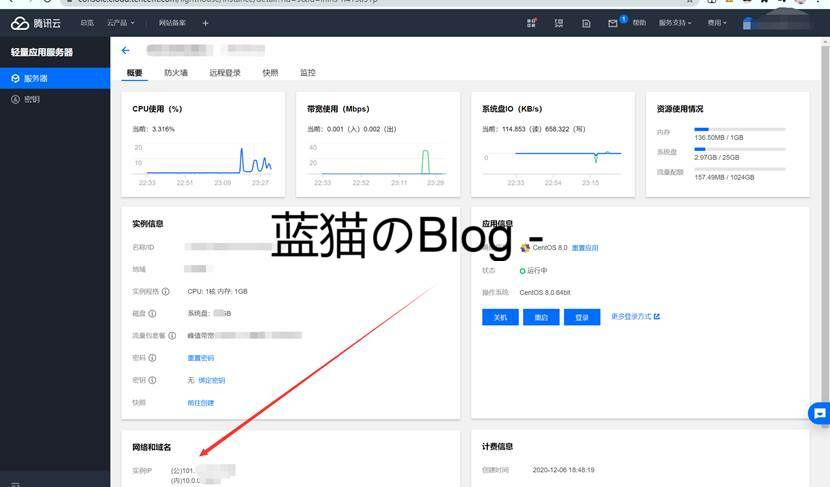Click the plus icon in top navigation

tap(205, 23)
